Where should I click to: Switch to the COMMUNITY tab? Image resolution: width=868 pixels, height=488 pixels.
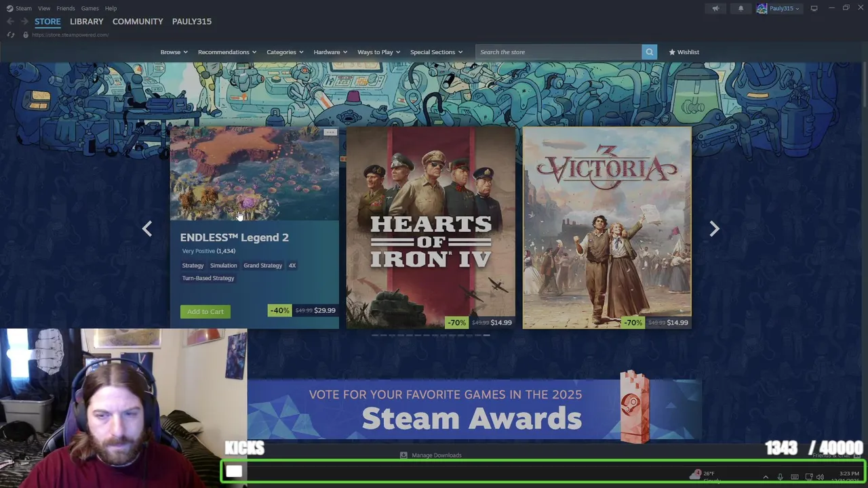point(138,22)
